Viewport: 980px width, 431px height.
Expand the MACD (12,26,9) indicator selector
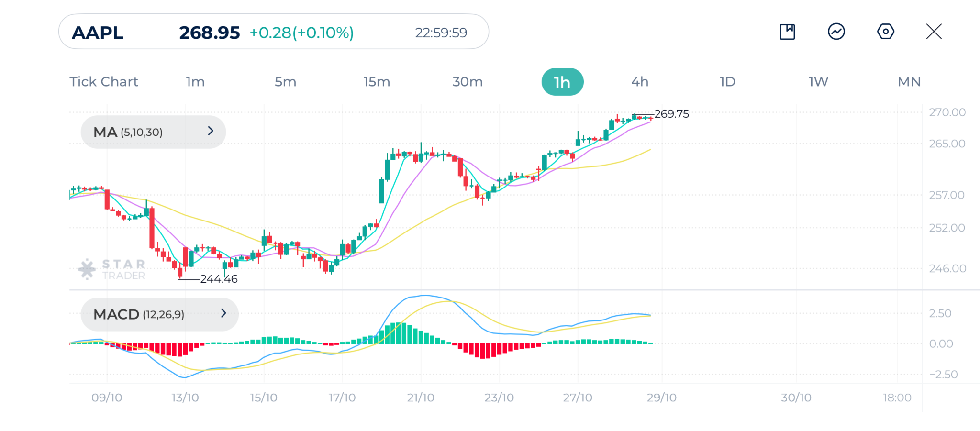click(159, 314)
